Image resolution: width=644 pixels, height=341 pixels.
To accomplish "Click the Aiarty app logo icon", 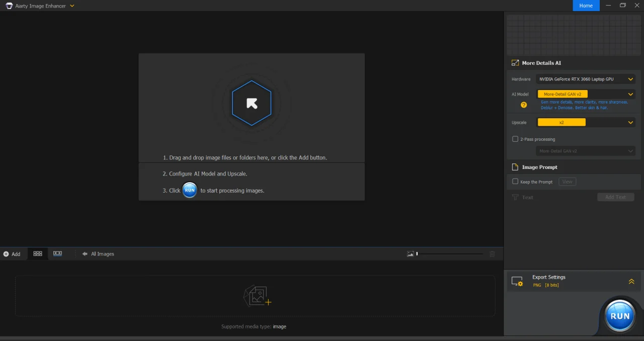I will [9, 6].
